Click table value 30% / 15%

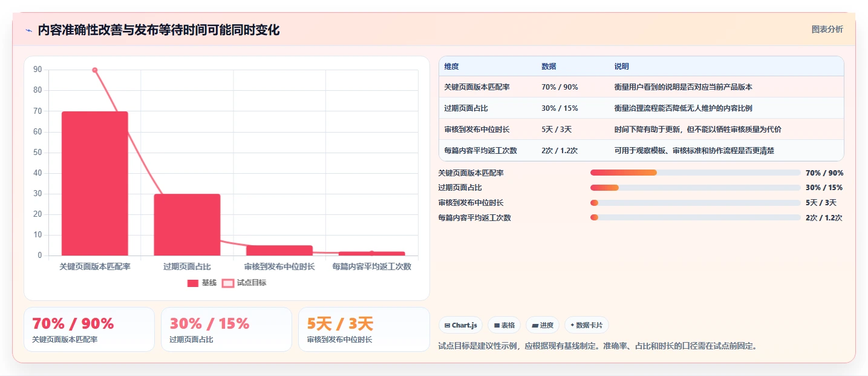coord(560,108)
